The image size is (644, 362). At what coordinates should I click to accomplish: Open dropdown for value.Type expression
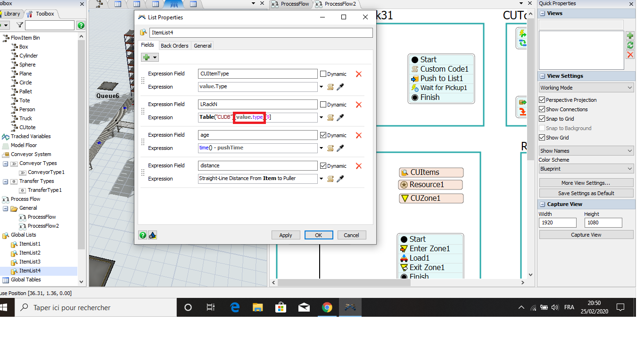(x=322, y=87)
